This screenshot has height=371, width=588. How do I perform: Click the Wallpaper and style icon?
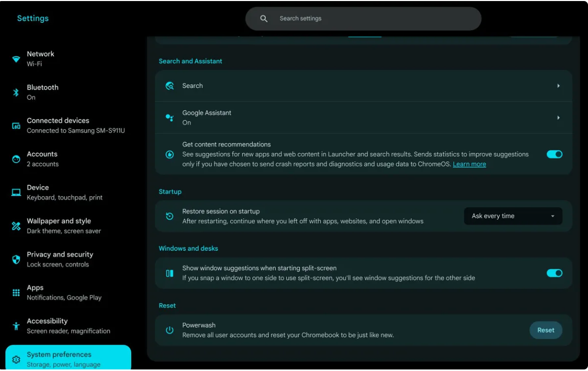tap(16, 226)
